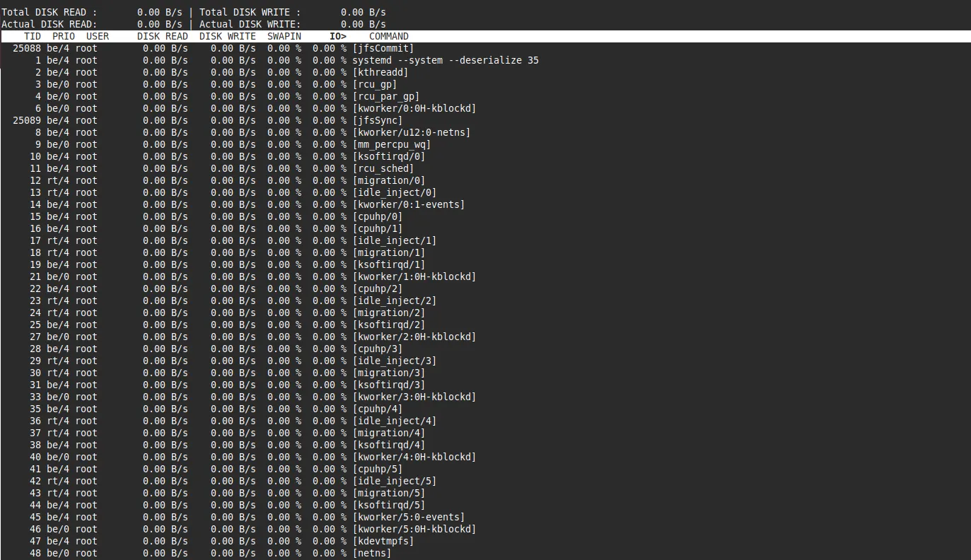Click the IO> sorted column header
The width and height of the screenshot is (971, 560).
[x=338, y=36]
